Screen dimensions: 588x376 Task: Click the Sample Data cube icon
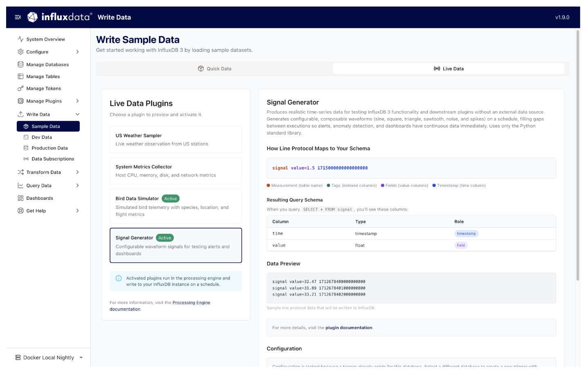(26, 126)
